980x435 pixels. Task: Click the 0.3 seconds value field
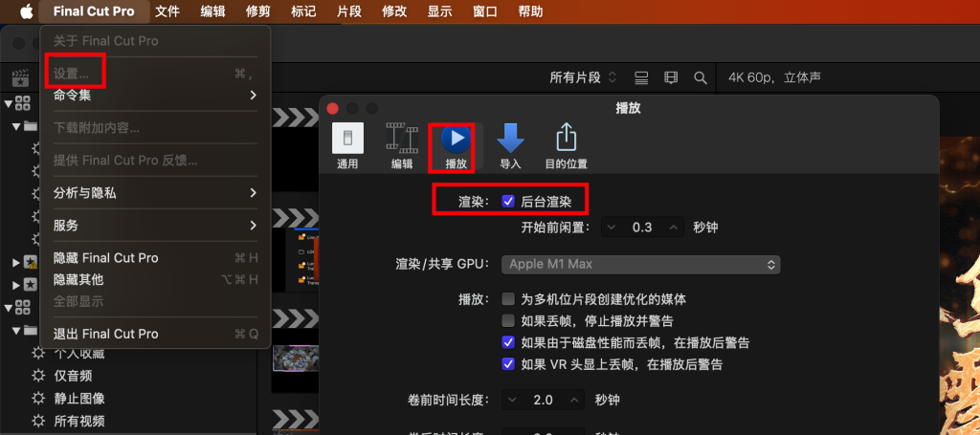(642, 228)
